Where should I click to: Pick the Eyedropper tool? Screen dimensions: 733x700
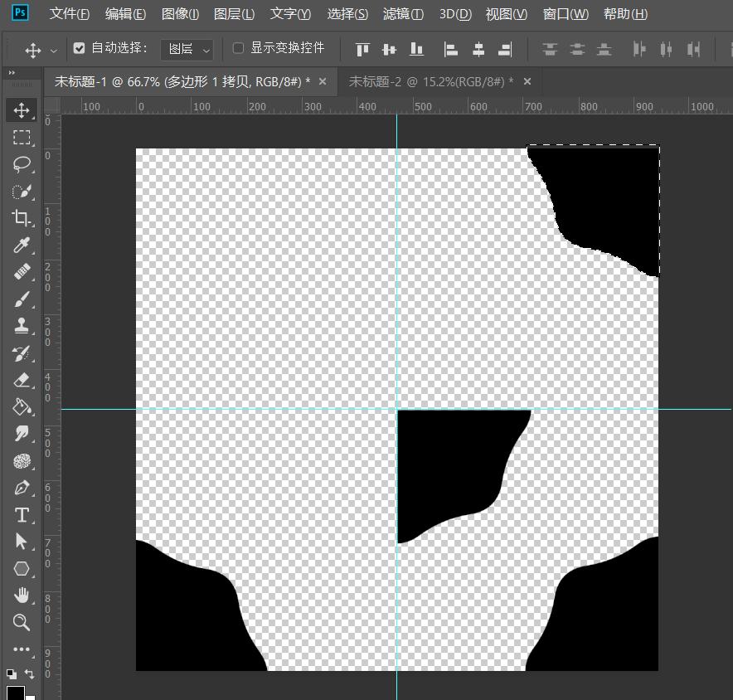(22, 245)
